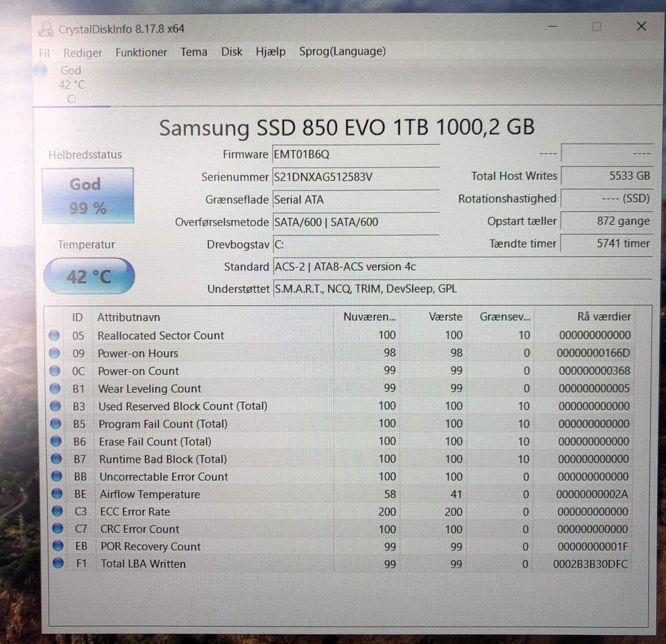
Task: Click the Drevbogstav field C:
Action: click(x=355, y=245)
